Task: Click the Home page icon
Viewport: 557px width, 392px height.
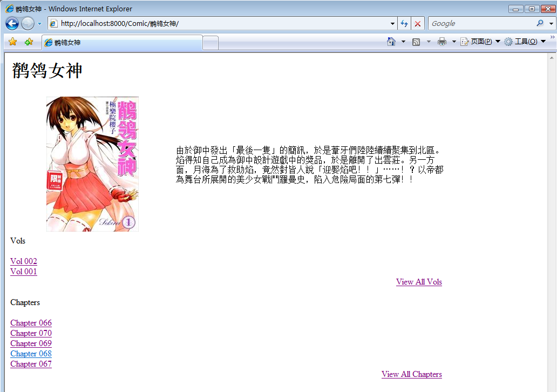Action: pos(391,42)
